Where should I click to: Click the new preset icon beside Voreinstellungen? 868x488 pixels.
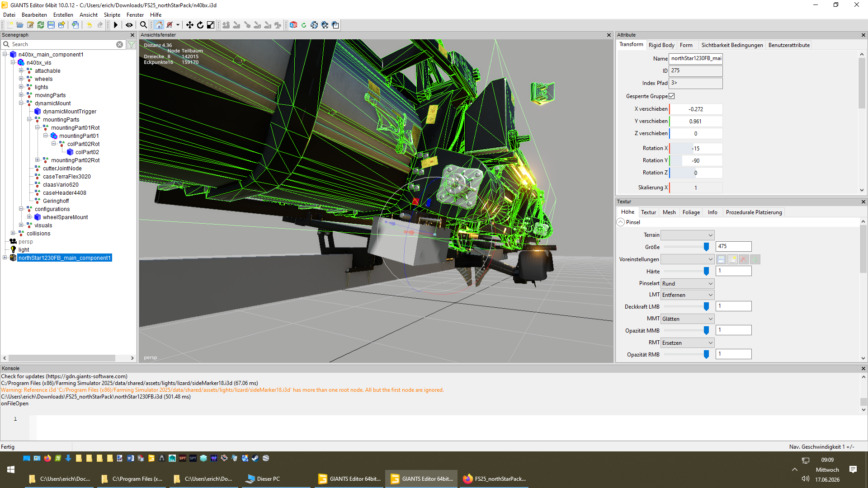pos(732,259)
